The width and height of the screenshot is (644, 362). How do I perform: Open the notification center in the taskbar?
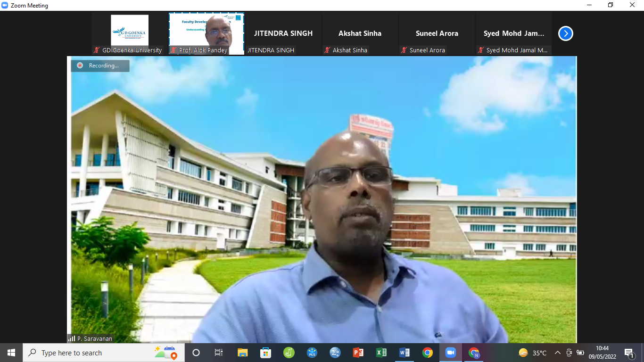[x=629, y=353]
